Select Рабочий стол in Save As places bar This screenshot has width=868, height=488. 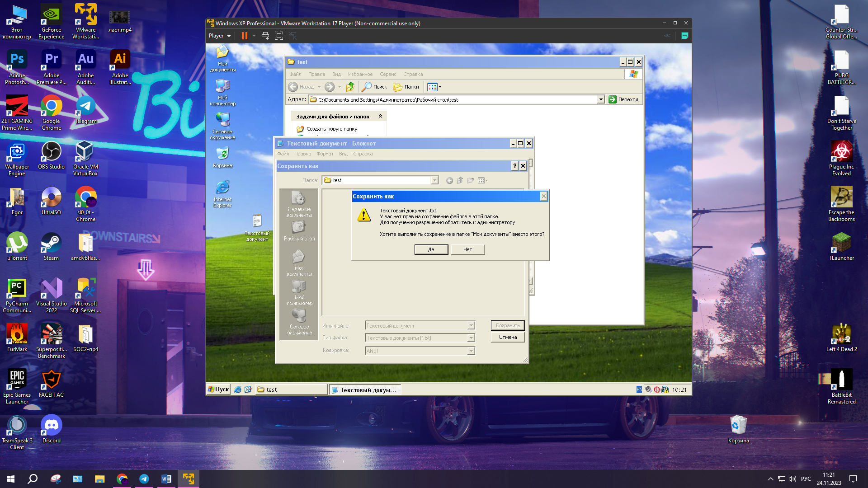coord(299,231)
